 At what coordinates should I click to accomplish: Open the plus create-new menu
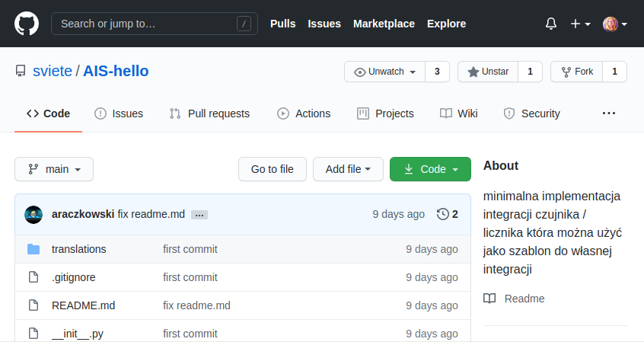(x=580, y=24)
